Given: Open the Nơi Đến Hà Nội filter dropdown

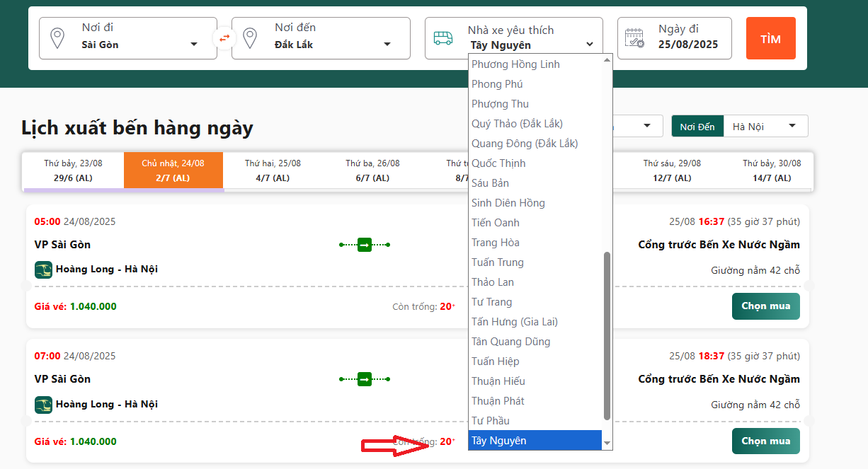Looking at the screenshot, I should [765, 127].
